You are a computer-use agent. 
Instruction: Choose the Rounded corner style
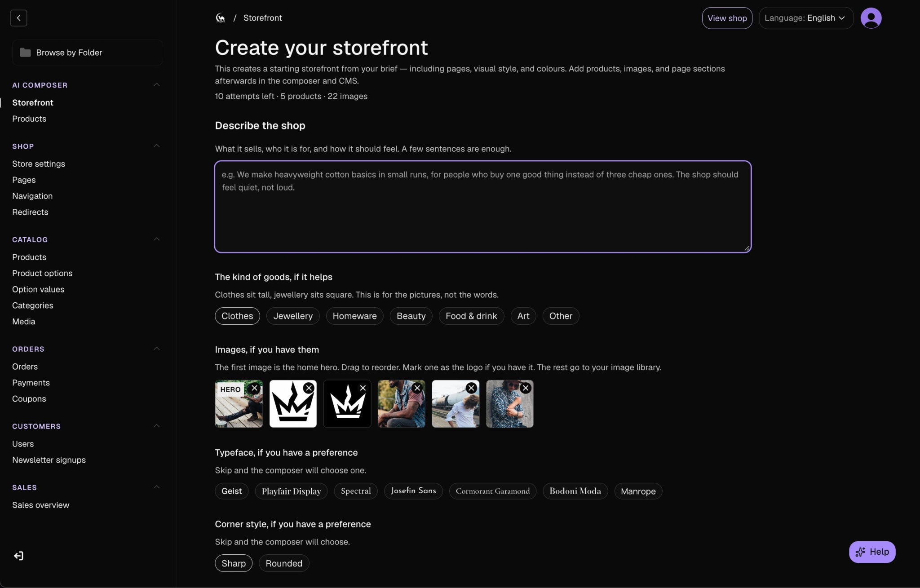click(x=284, y=563)
